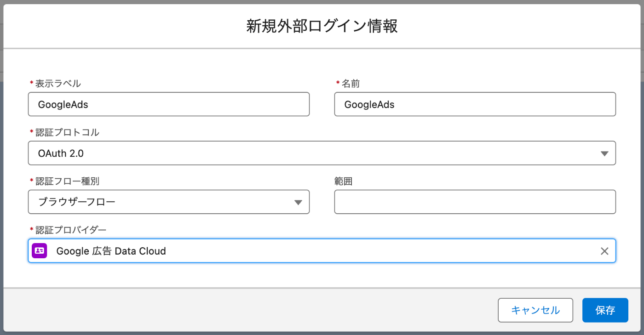Click the 範囲 label
The height and width of the screenshot is (335, 644).
point(343,181)
